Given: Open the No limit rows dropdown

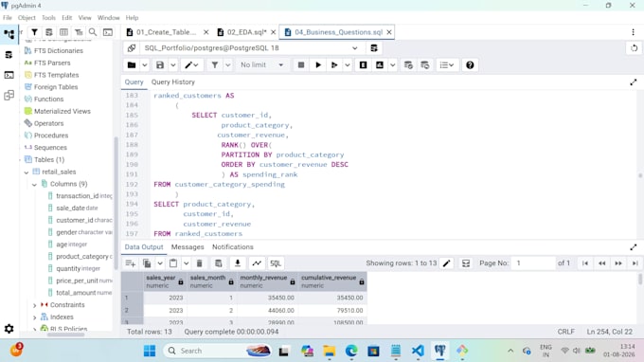Looking at the screenshot, I should coord(261,65).
